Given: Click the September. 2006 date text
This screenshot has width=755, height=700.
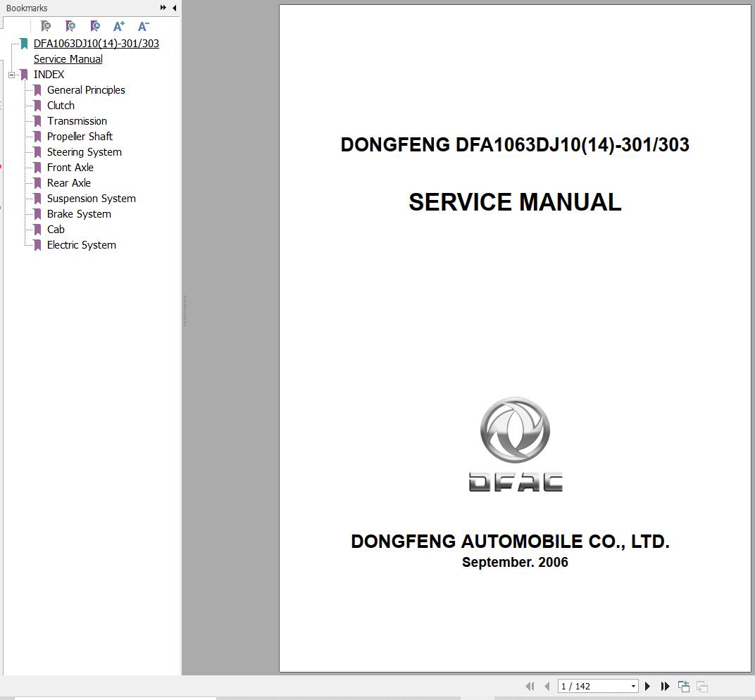Looking at the screenshot, I should click(x=515, y=562).
